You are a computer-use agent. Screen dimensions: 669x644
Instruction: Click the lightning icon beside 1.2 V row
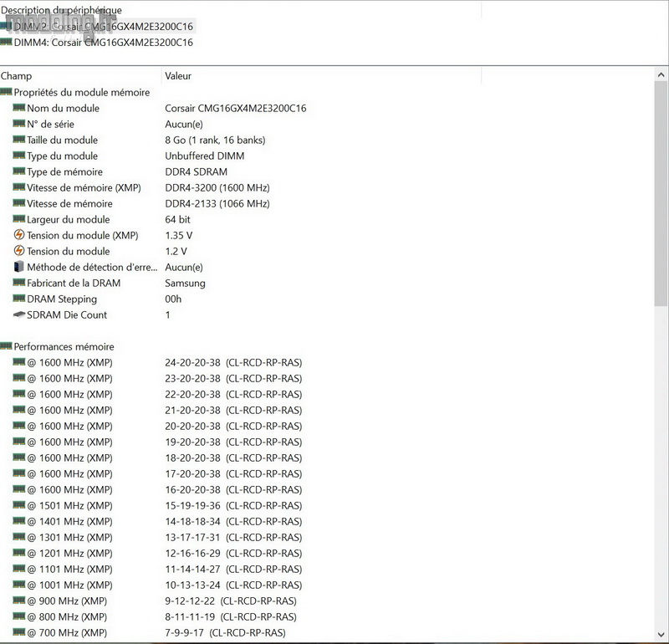18,251
